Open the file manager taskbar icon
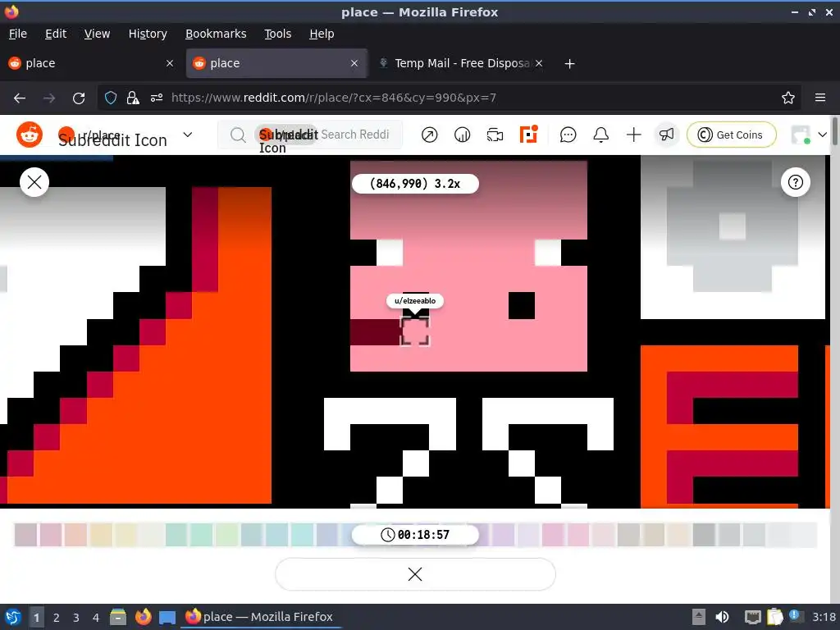840x630 pixels. 118,617
